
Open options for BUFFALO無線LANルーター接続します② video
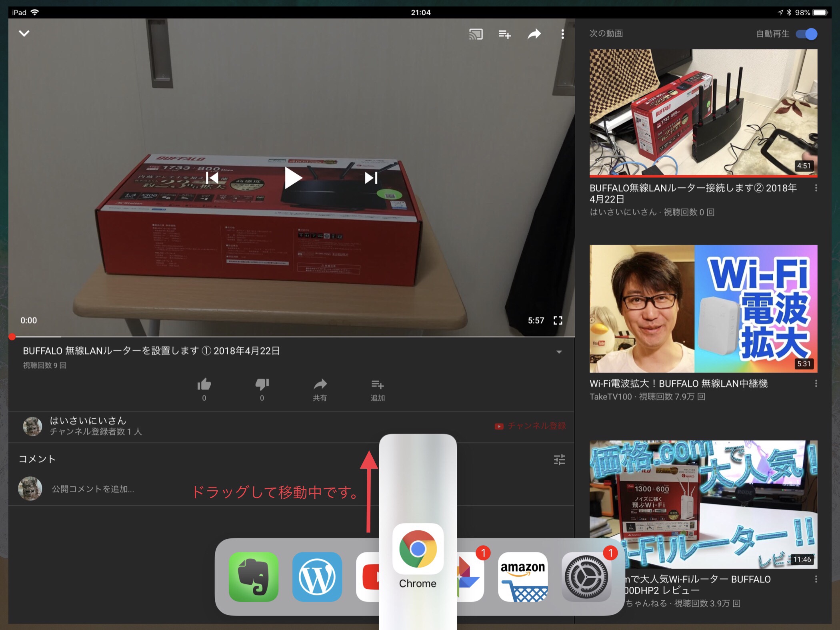pyautogui.click(x=816, y=188)
